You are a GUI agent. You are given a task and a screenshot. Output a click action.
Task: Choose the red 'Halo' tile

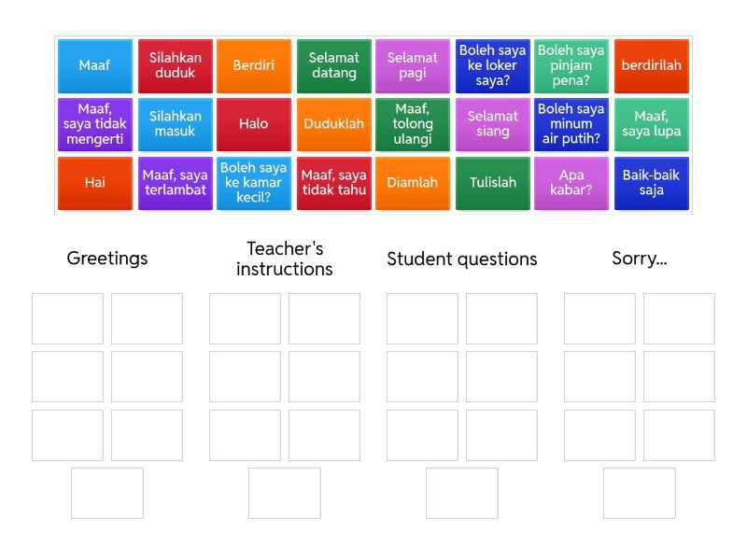click(254, 124)
